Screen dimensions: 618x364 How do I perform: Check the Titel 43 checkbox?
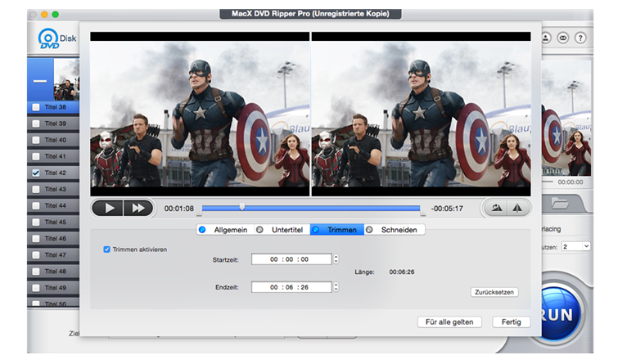point(36,190)
